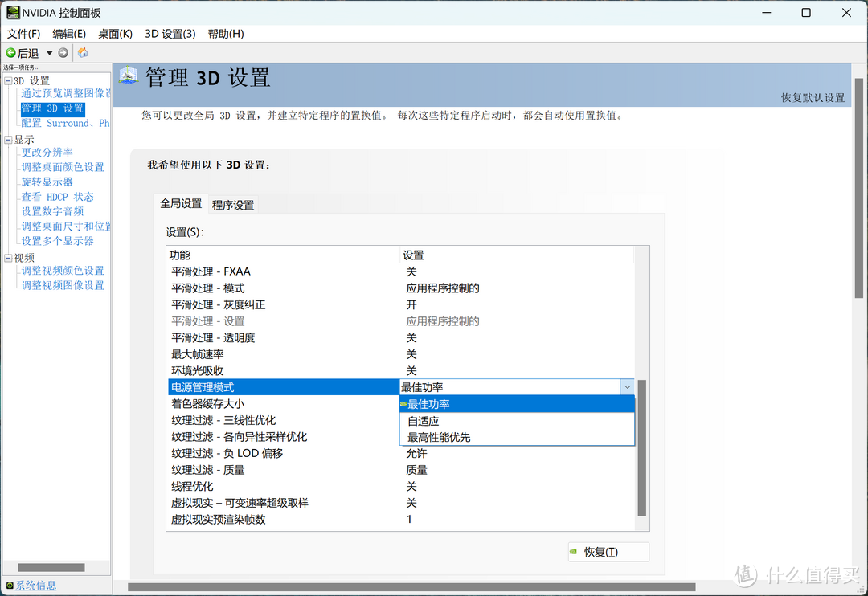868x596 pixels.
Task: Open the 系统信息 link
Action: [x=36, y=585]
